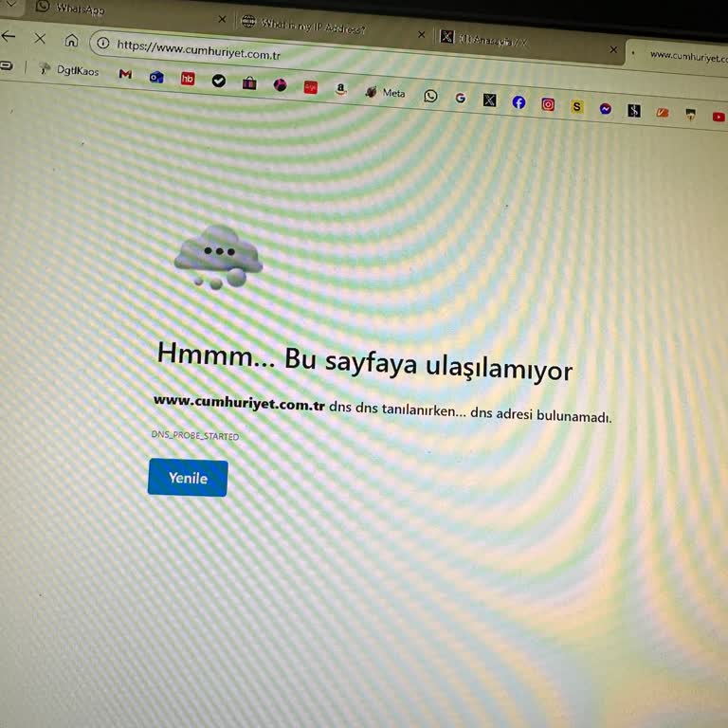Click the thinking cloud error illustration
This screenshot has width=728, height=728.
(218, 257)
